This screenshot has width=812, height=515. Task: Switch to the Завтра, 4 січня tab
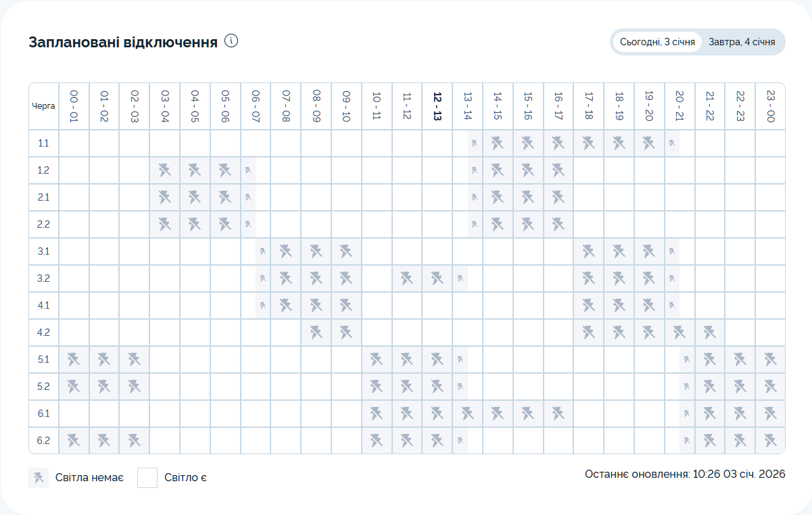[x=742, y=42]
